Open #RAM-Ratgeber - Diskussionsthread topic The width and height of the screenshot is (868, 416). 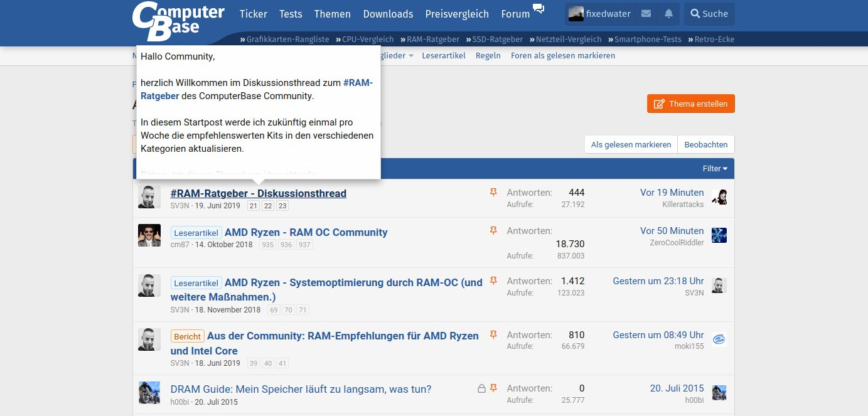pyautogui.click(x=259, y=193)
